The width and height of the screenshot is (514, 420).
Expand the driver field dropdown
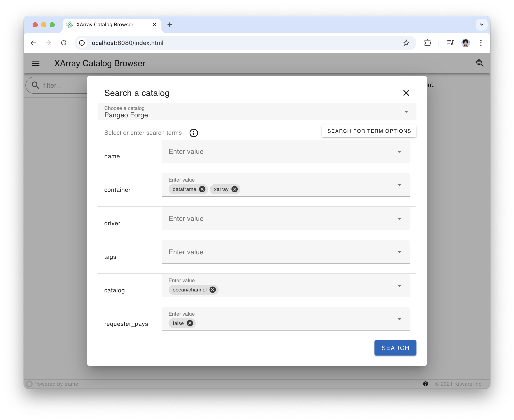[399, 218]
